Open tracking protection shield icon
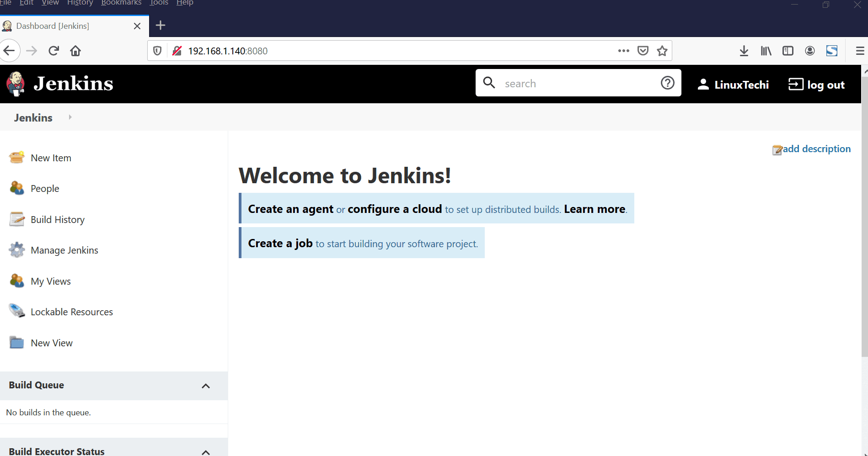This screenshot has height=456, width=868. pyautogui.click(x=157, y=51)
